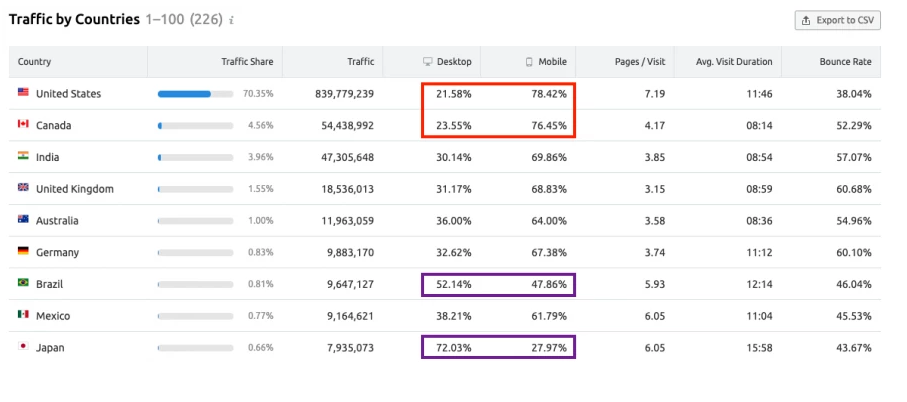Screen dimensions: 907x402
Task: Click the India flag icon
Action: [x=23, y=157]
